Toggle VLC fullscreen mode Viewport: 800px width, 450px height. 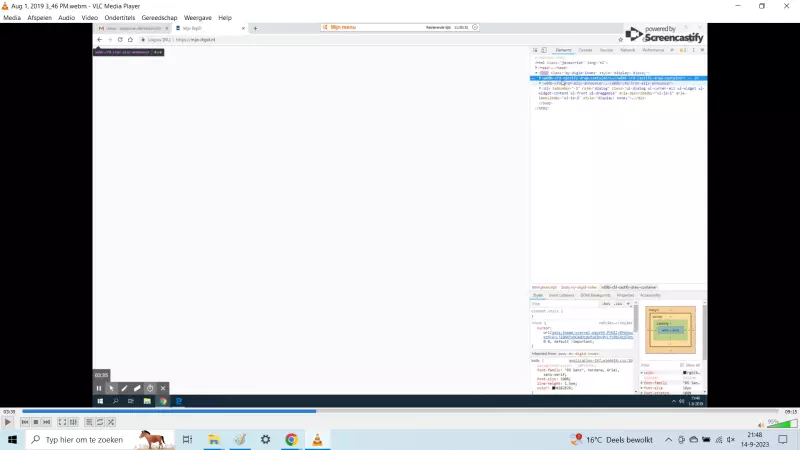coord(63,423)
